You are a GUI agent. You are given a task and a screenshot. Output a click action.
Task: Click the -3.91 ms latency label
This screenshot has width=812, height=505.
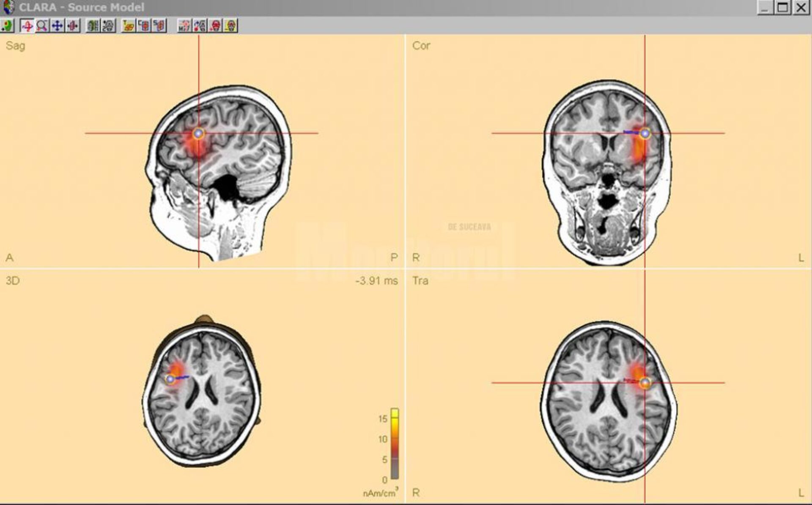376,281
